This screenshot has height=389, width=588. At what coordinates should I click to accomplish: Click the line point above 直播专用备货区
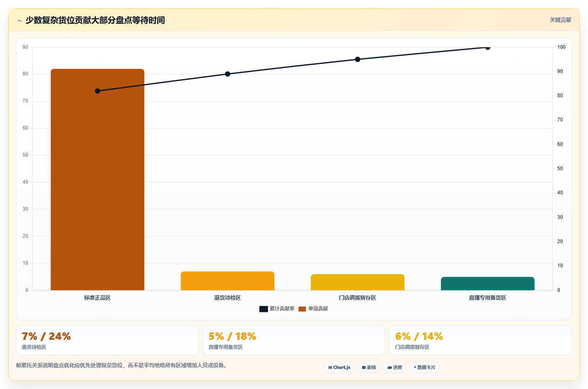tap(488, 48)
